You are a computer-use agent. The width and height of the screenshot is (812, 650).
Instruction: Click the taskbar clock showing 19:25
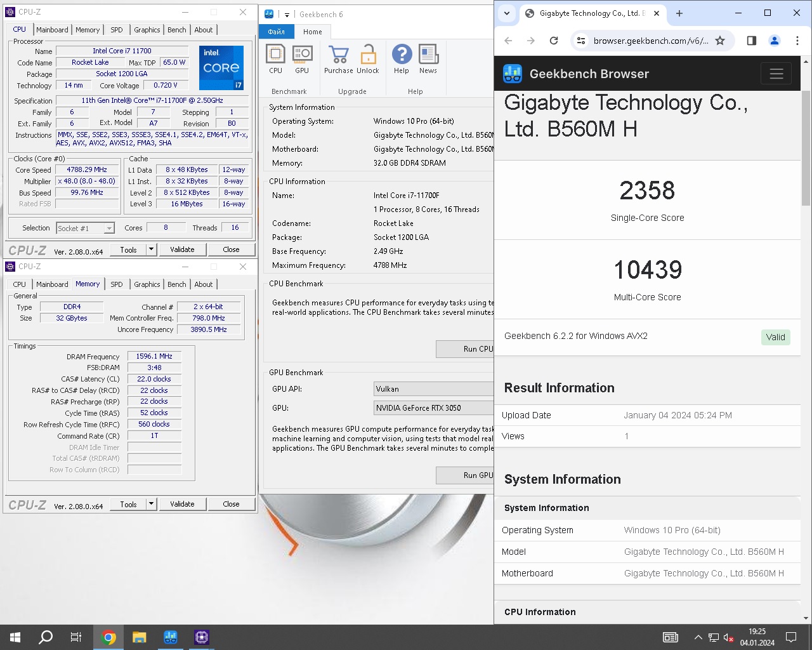[757, 637]
